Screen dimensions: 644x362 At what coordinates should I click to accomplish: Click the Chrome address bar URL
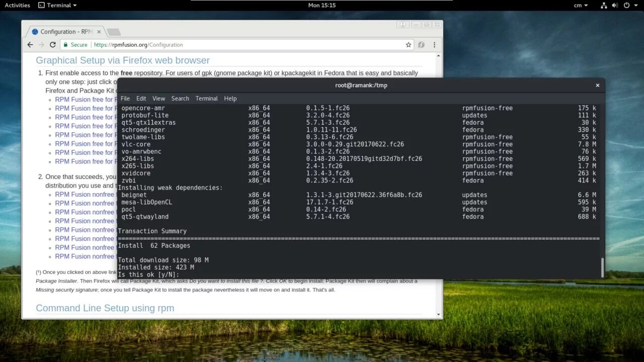pos(138,45)
